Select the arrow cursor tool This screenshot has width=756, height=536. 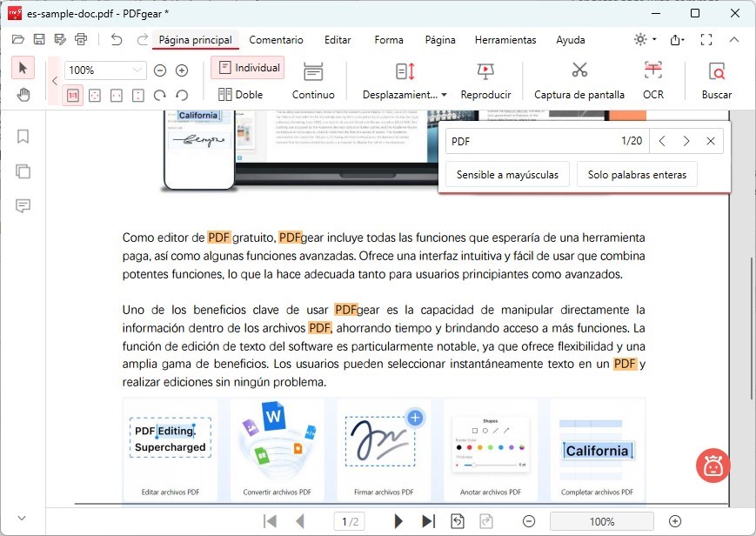23,68
